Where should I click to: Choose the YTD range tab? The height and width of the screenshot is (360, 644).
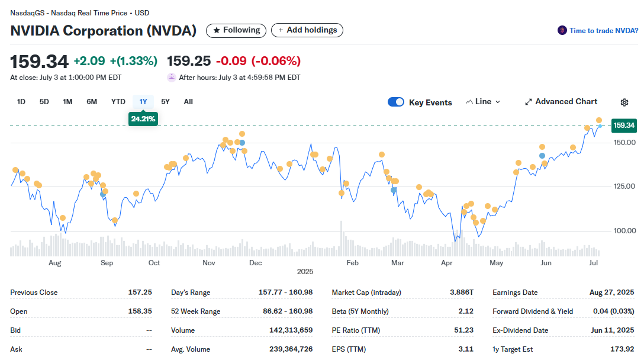coord(118,101)
